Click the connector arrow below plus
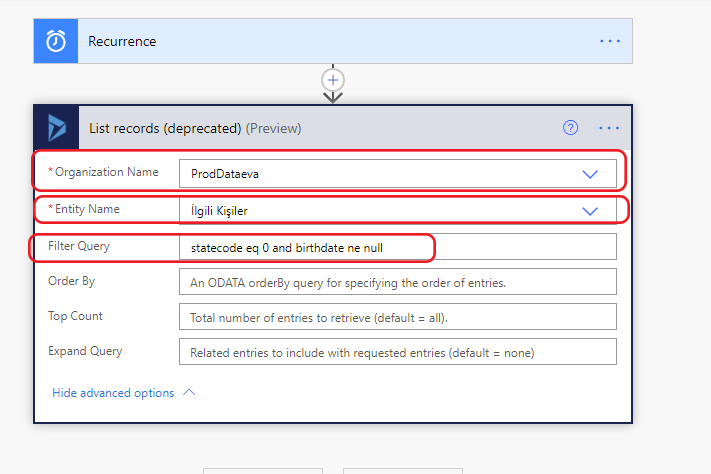The image size is (711, 474). click(x=333, y=97)
